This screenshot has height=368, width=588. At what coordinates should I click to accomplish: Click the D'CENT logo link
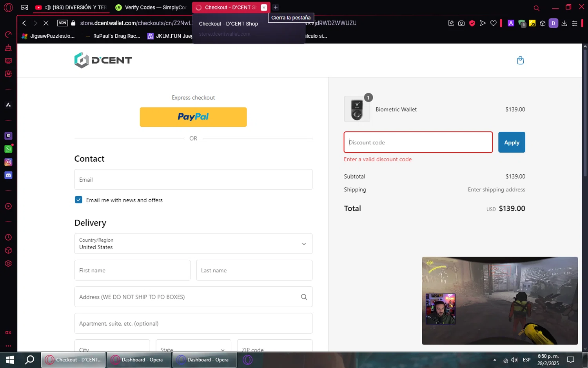103,60
